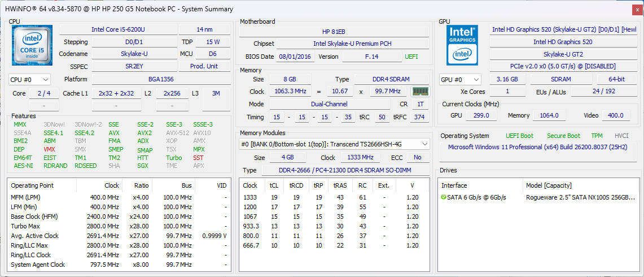Click the Stepping value D0/D1
644x277 pixels.
tap(134, 42)
